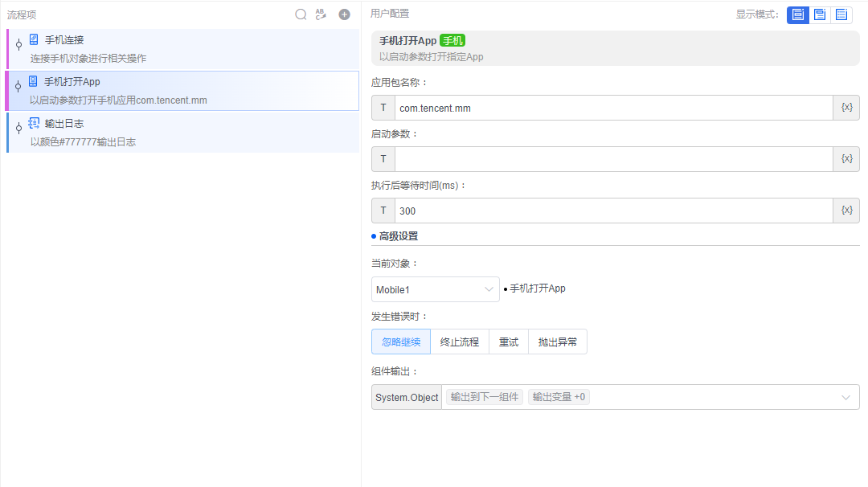Open the Mobile1 当前对象 dropdown
The width and height of the screenshot is (868, 487).
pos(435,288)
